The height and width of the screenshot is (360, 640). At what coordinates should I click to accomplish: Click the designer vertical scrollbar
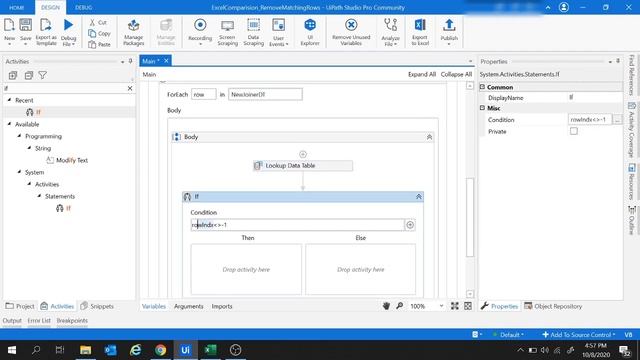click(470, 217)
